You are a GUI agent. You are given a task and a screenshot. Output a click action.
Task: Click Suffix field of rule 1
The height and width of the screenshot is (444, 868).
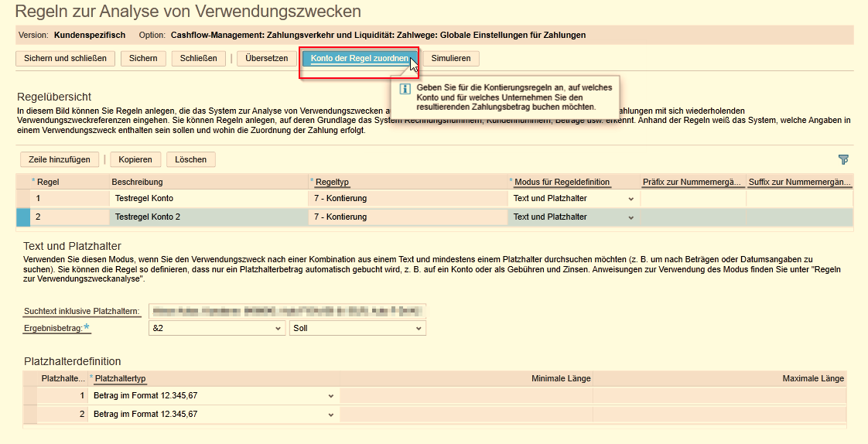799,198
